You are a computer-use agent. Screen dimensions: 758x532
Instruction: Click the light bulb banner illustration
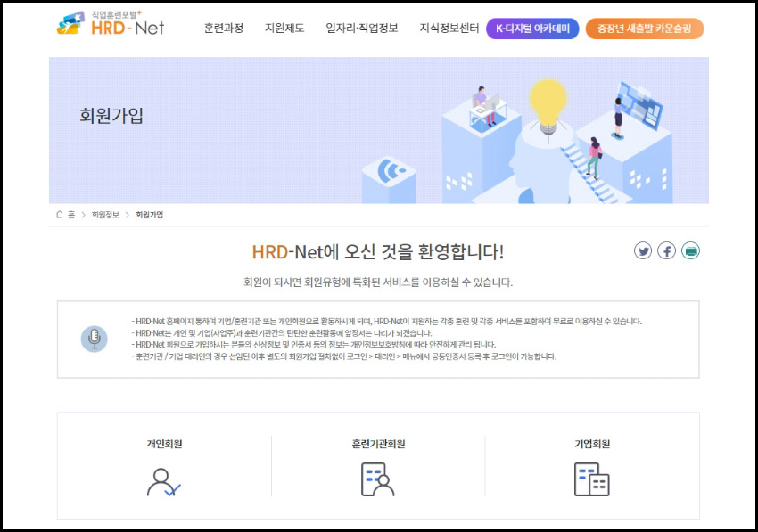tap(548, 109)
